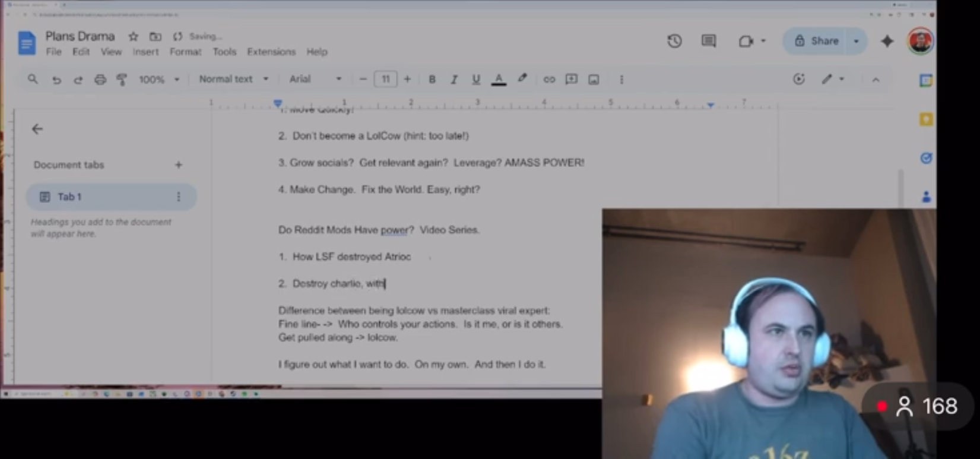
Task: Open the text color picker
Action: (x=499, y=80)
